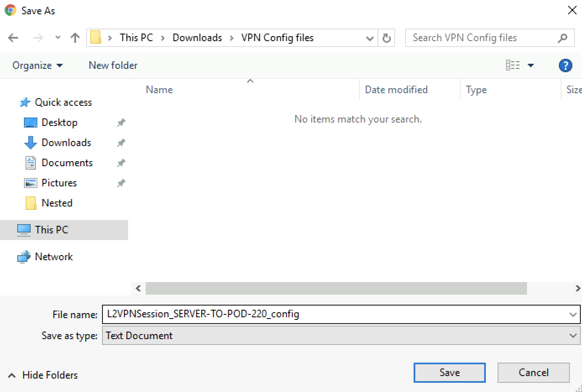The height and width of the screenshot is (392, 582).
Task: Expand the File name dropdown arrow
Action: [573, 314]
